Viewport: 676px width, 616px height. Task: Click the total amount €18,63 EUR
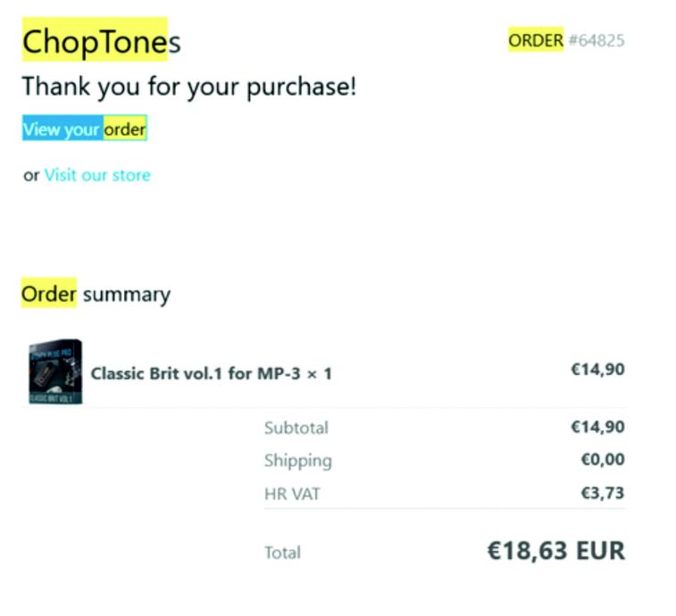[555, 551]
